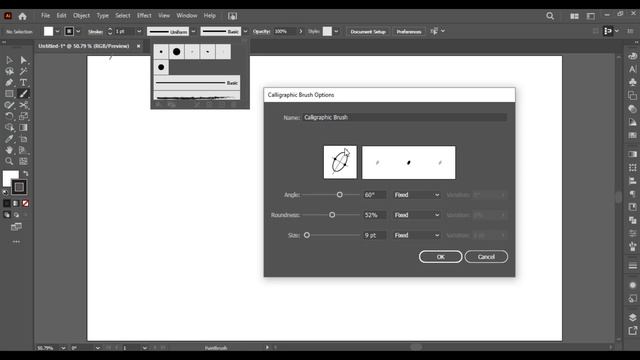Viewport: 640px width, 360px height.
Task: Open the Type menu
Action: pyautogui.click(x=102, y=16)
